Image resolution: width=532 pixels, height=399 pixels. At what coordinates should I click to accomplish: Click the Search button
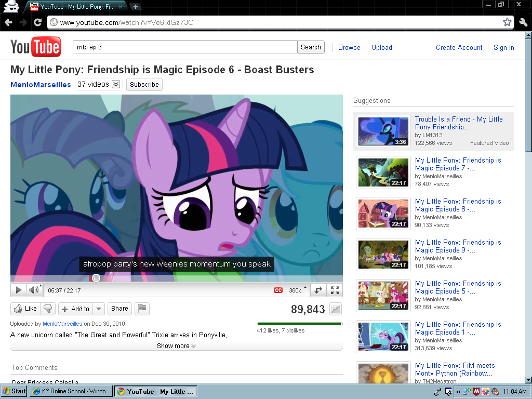(311, 47)
